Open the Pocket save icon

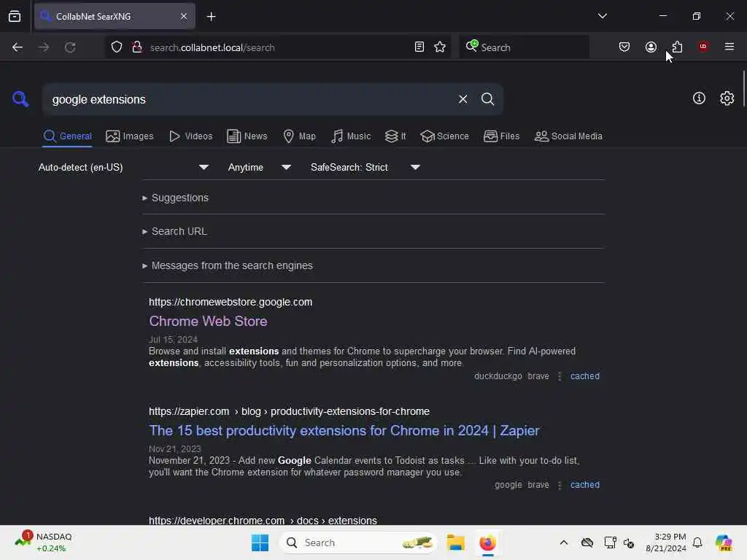(624, 47)
